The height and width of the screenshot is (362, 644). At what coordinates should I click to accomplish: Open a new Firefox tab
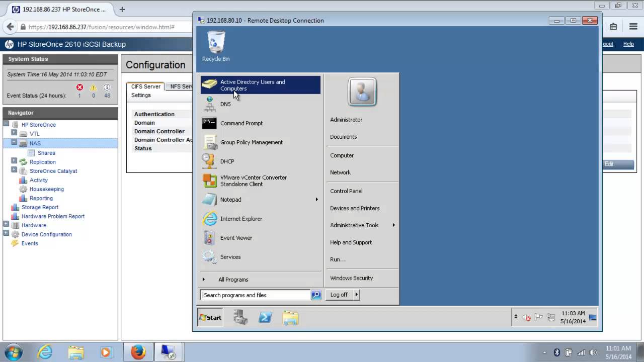(122, 9)
